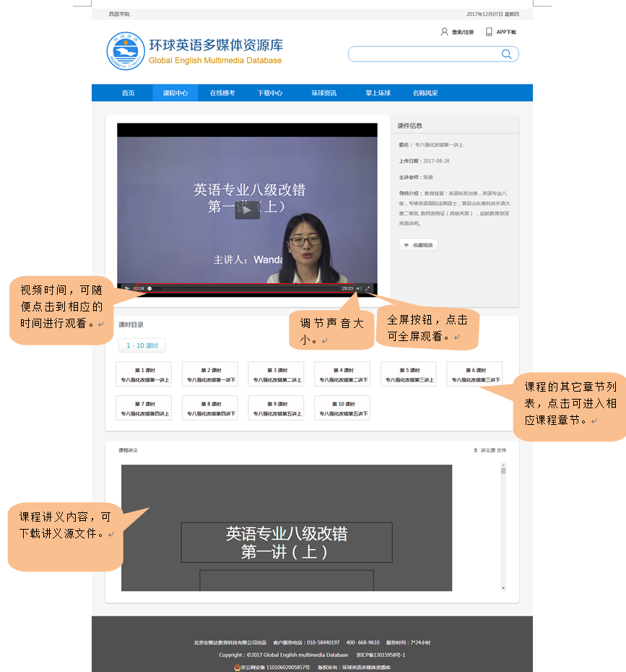
Task: Click the search magnifier icon
Action: (x=506, y=54)
